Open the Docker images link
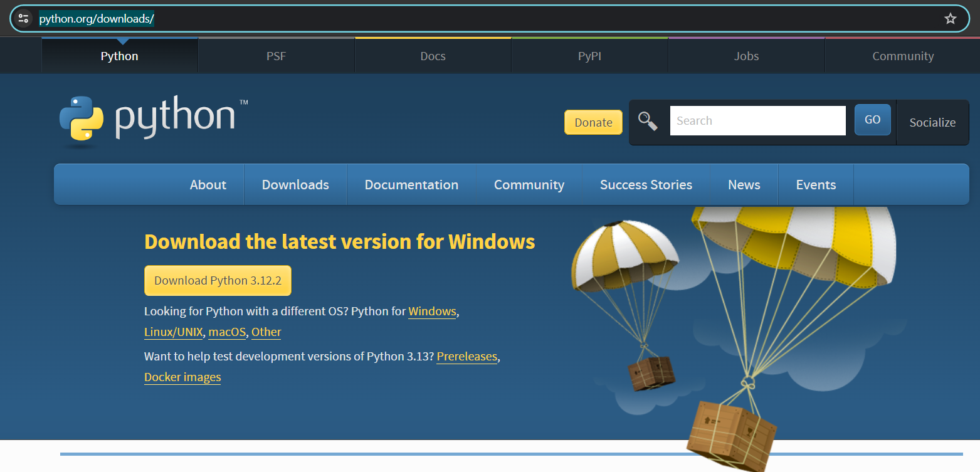The height and width of the screenshot is (472, 980). (182, 377)
